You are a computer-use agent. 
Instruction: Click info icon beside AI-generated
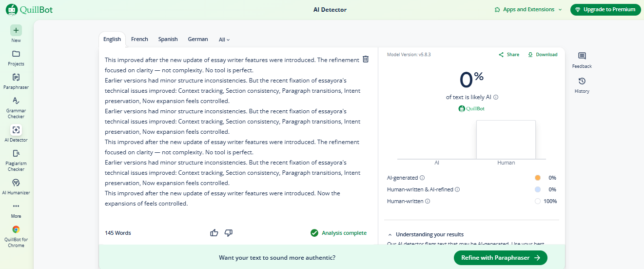[x=422, y=178]
